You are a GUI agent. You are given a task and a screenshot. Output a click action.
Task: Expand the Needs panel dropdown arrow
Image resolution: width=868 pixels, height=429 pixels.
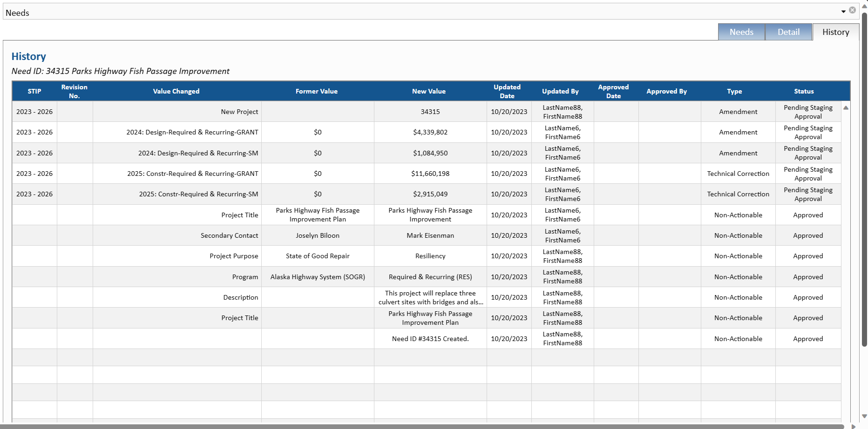(x=843, y=11)
